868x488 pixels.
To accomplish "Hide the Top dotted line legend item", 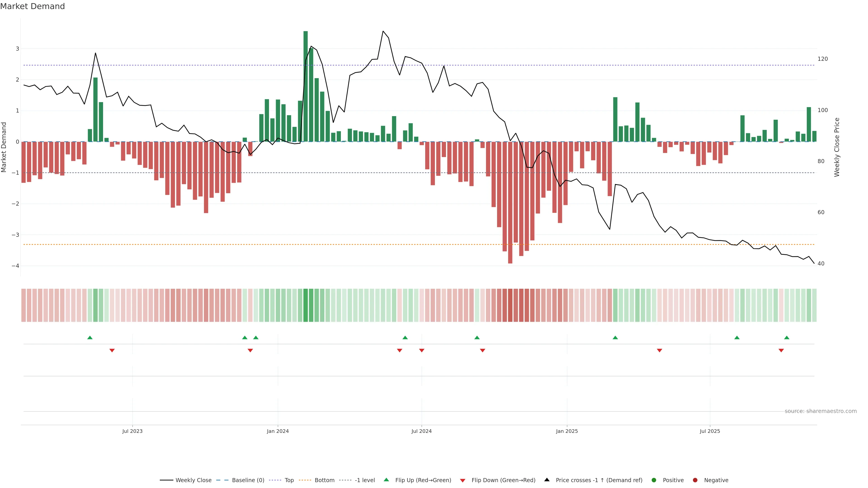I will pyautogui.click(x=289, y=480).
